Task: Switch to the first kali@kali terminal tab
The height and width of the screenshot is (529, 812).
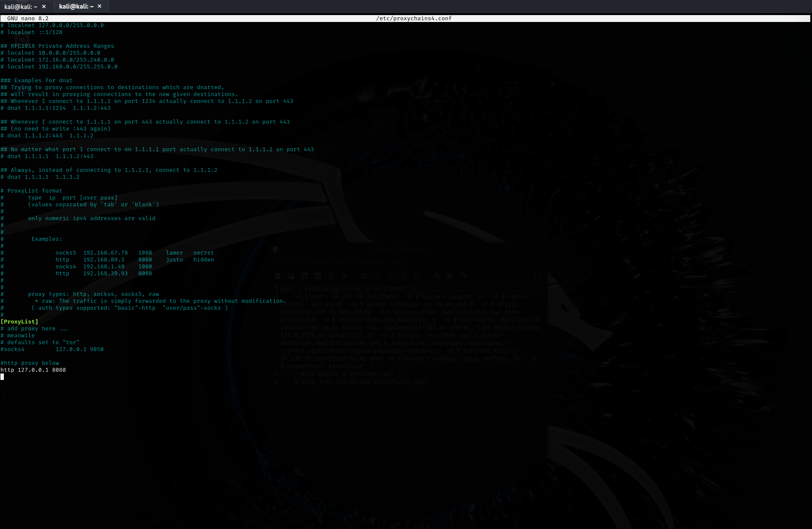Action: click(21, 6)
